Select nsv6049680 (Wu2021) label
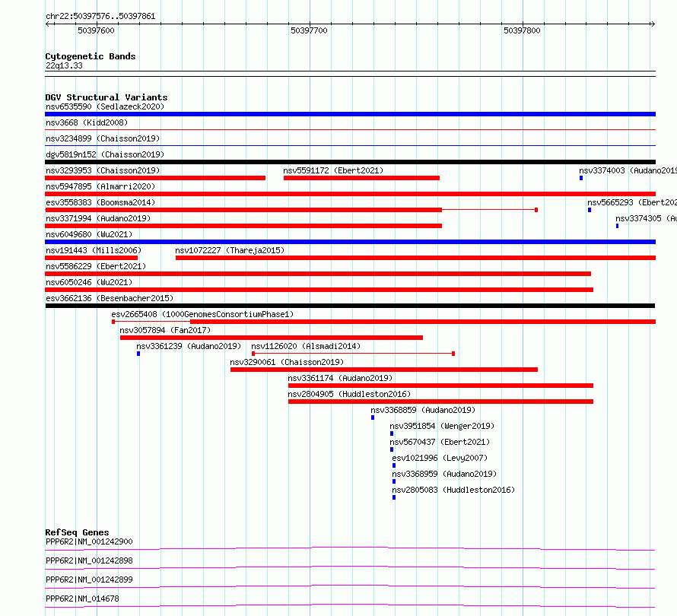The image size is (677, 616). tap(89, 234)
